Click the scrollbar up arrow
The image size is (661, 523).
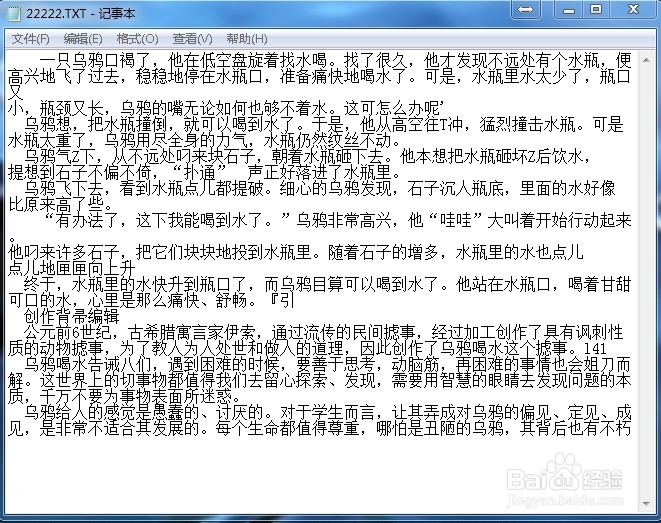(x=646, y=61)
